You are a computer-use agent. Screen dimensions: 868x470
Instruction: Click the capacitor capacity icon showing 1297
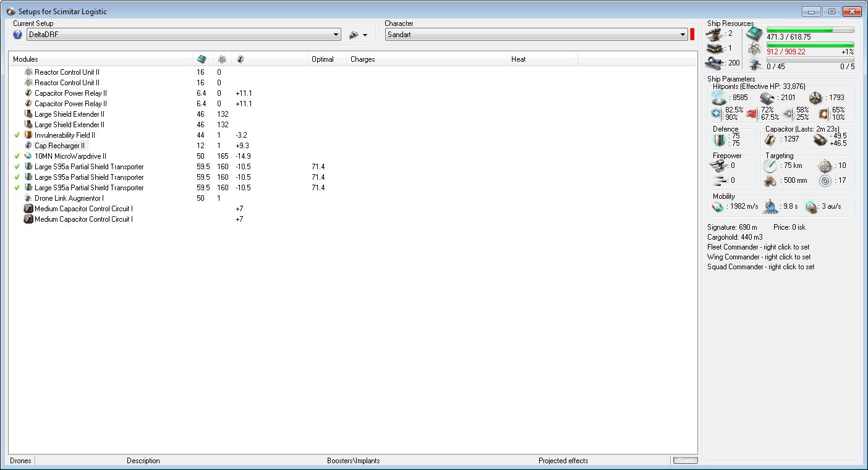(x=771, y=140)
